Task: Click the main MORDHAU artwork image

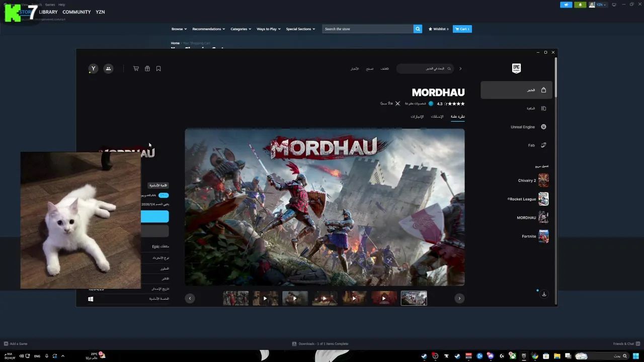Action: 325,207
